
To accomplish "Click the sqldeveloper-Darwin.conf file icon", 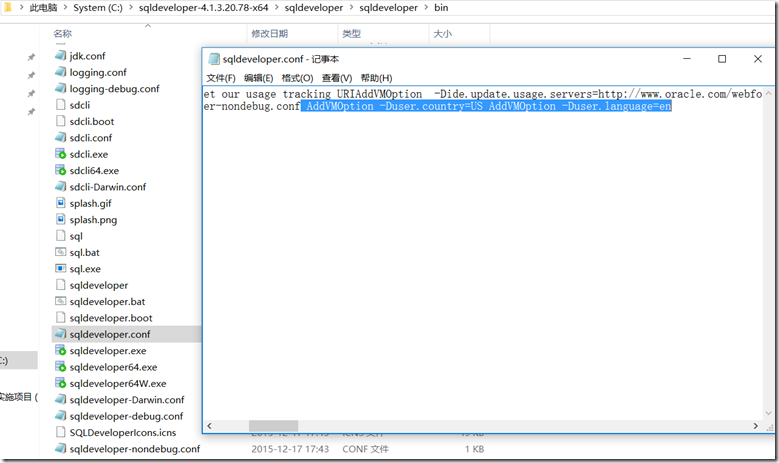I will pos(61,400).
